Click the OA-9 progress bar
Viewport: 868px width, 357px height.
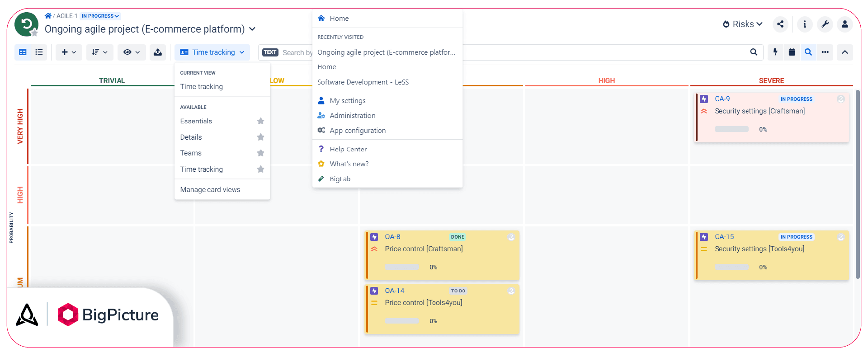pos(731,129)
